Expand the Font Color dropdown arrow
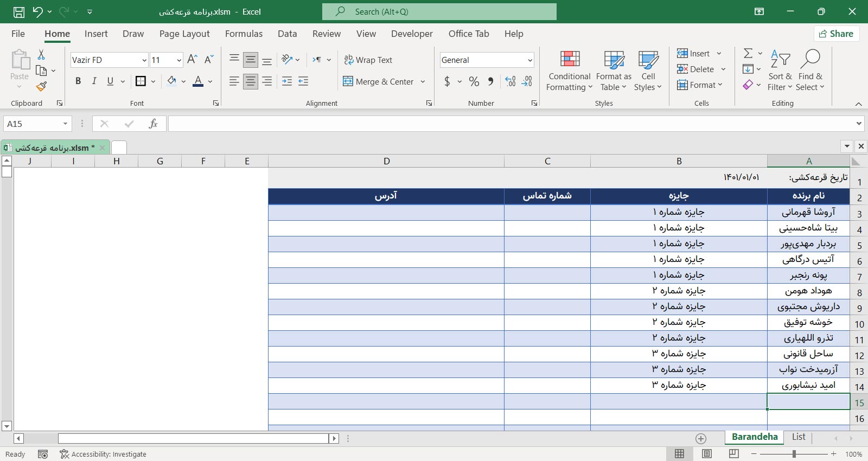Viewport: 868px width, 461px height. (210, 82)
